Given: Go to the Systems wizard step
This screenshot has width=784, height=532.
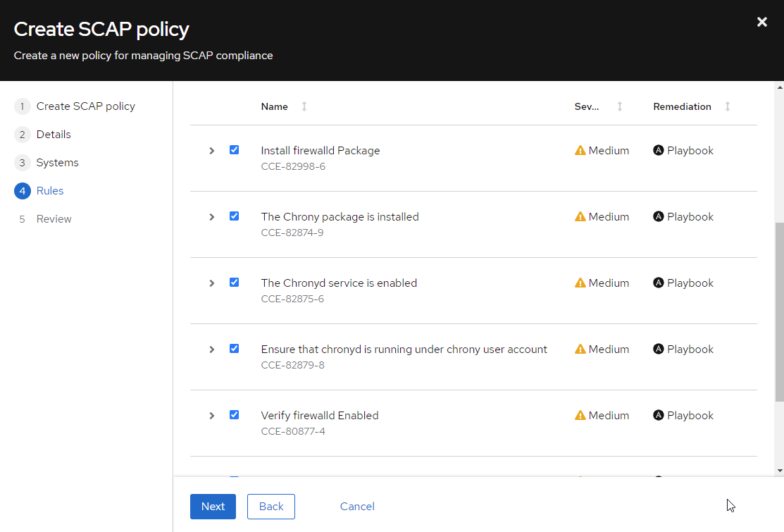Looking at the screenshot, I should click(x=57, y=163).
